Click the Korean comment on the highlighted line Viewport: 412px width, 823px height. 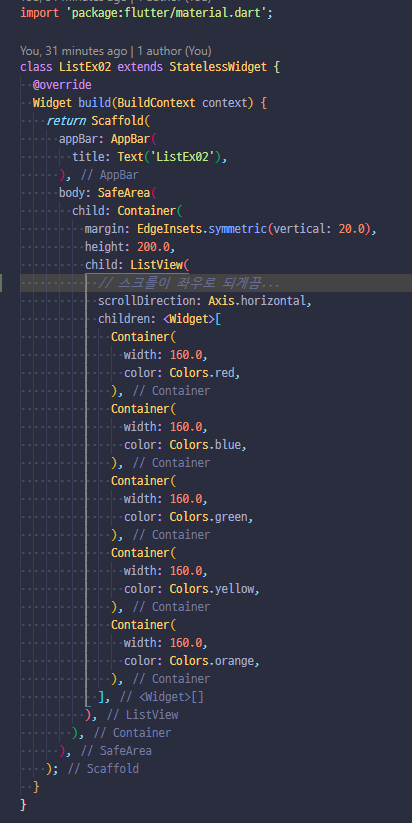coord(189,283)
